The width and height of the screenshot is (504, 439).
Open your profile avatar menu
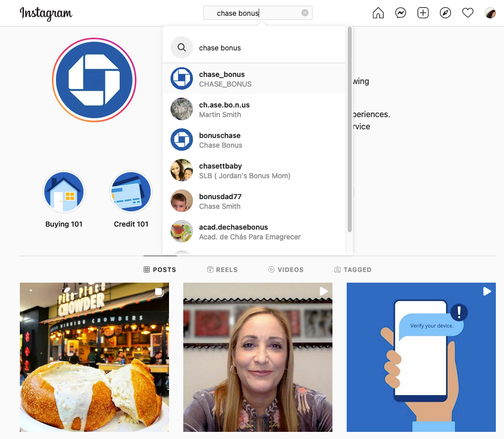490,13
